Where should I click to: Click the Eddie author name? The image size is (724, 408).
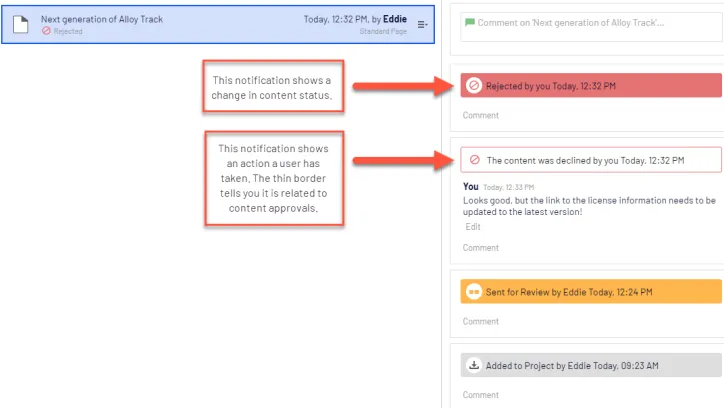click(x=395, y=19)
